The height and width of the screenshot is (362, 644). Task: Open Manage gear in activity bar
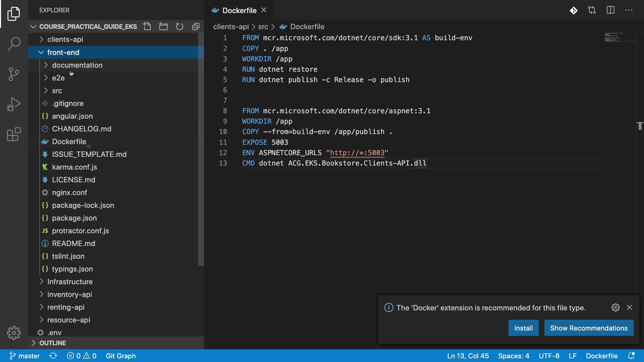click(x=14, y=333)
